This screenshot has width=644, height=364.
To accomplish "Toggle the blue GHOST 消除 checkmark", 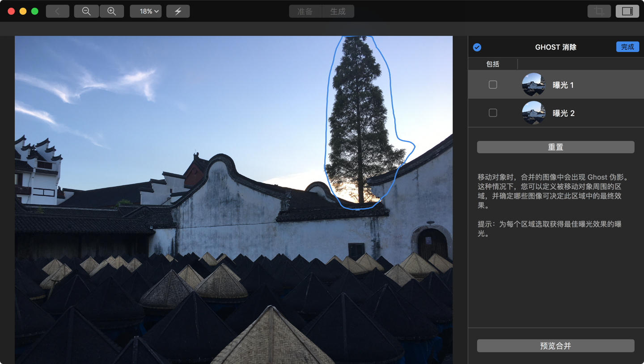I will (x=477, y=47).
